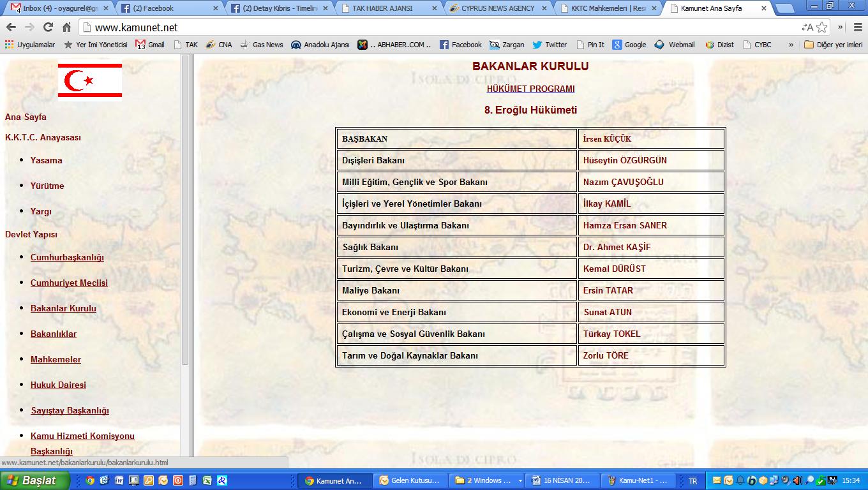Click the sidebar frame vertical scrollbar
Image resolution: width=868 pixels, height=490 pixels.
tap(185, 211)
